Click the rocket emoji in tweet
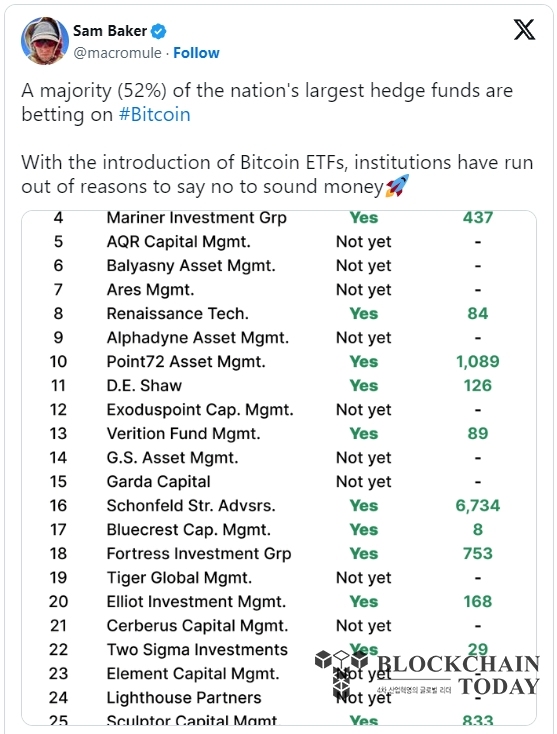Image resolution: width=557 pixels, height=734 pixels. point(397,186)
